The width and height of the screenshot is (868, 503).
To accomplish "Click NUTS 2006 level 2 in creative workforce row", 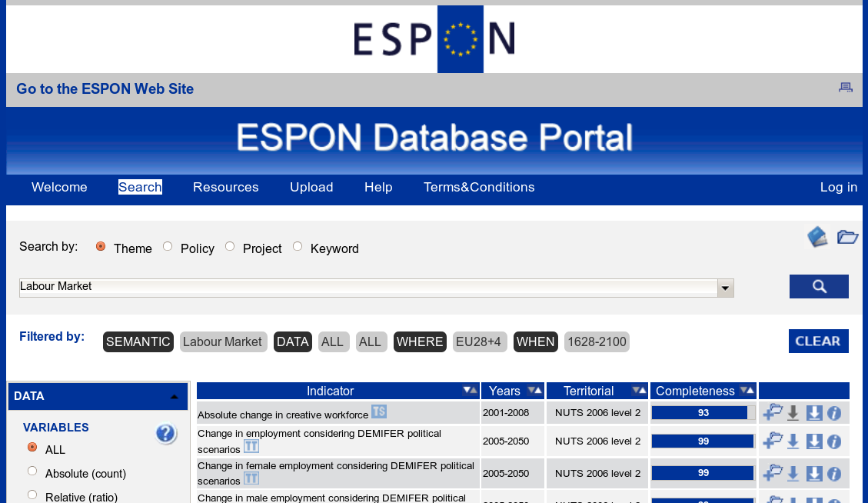I will [598, 413].
